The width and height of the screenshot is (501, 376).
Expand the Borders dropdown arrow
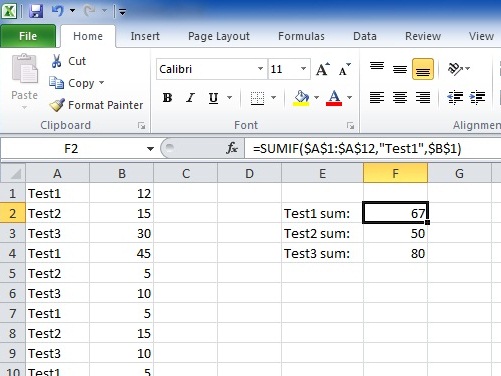274,98
